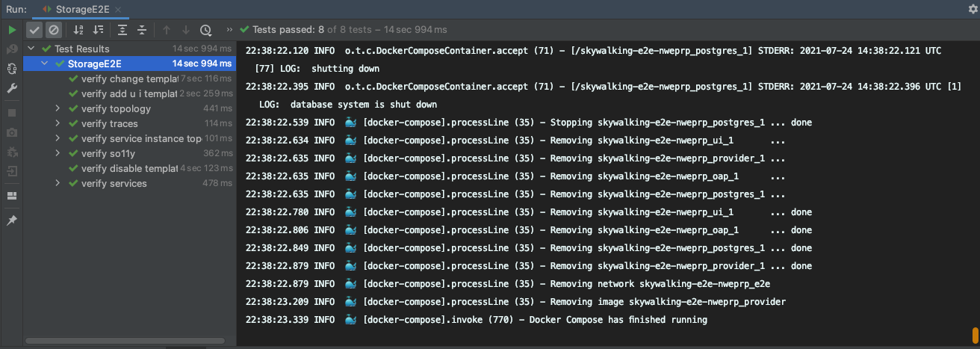Click the green check before 'Tests passed'
Screen dimensions: 980x349
point(245,30)
